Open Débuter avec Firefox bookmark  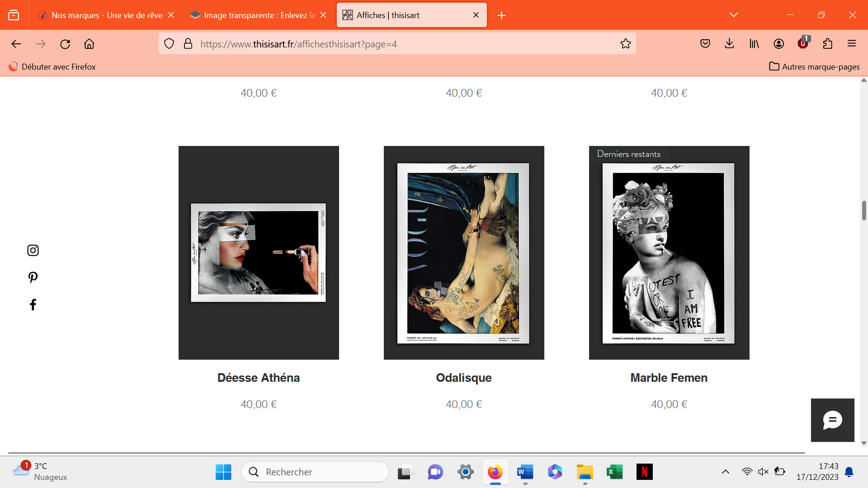(52, 66)
